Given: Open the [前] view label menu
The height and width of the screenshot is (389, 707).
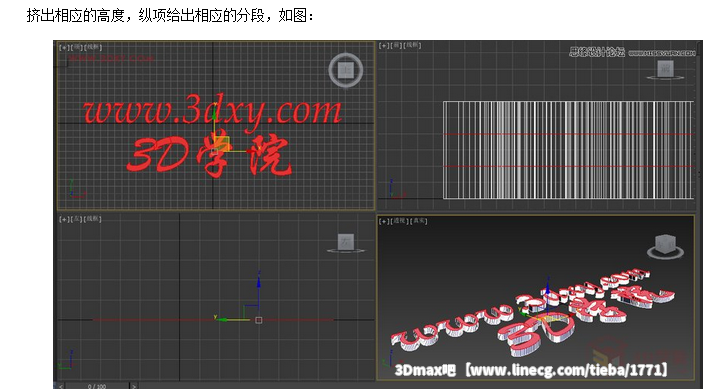Looking at the screenshot, I should click(x=396, y=46).
